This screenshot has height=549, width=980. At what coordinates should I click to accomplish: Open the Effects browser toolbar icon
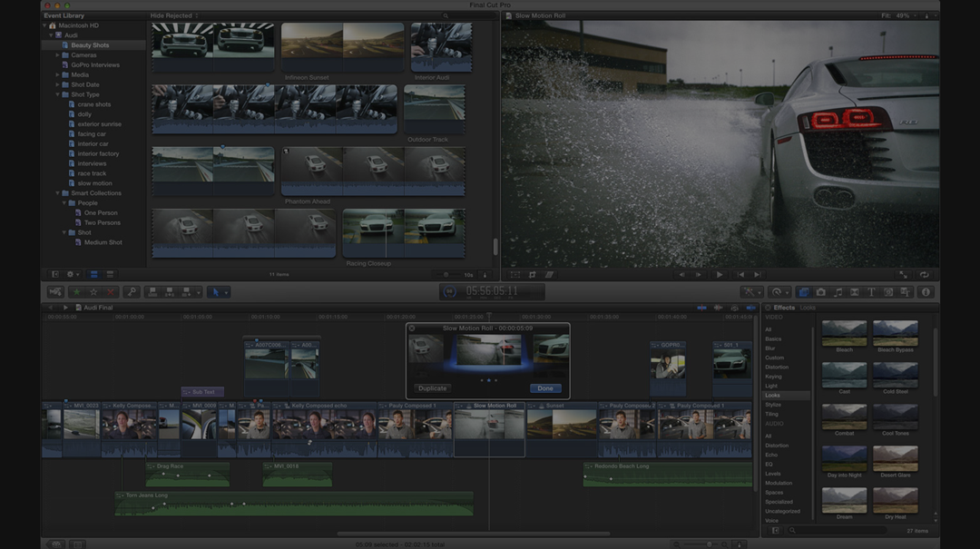click(x=804, y=292)
